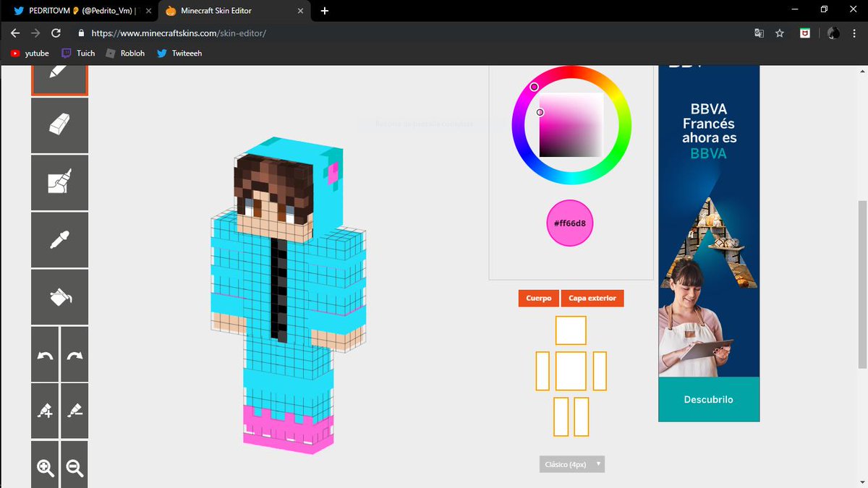View site security padlock info
Image resolution: width=868 pixels, height=488 pixels.
[x=80, y=33]
